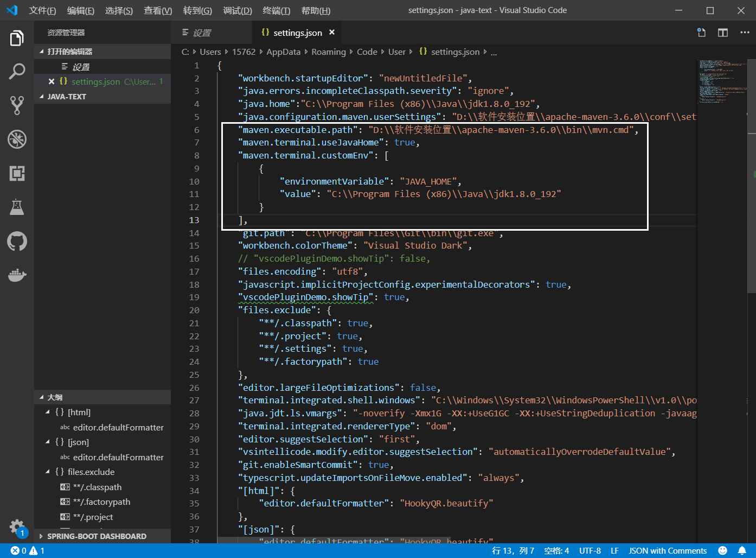Open the 编辑(E) menu

[81, 10]
